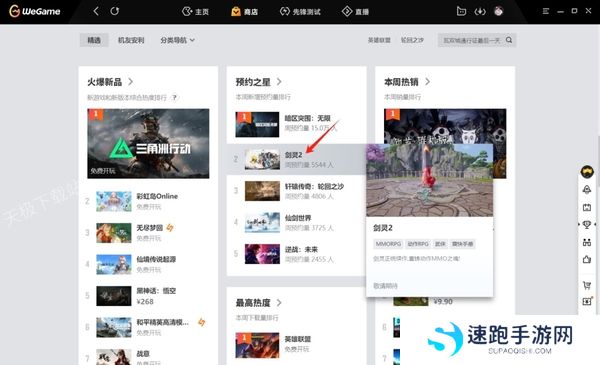Viewport: 600px width, 365px height.
Task: Click the thumbs-up sidebar icon
Action: point(587,259)
